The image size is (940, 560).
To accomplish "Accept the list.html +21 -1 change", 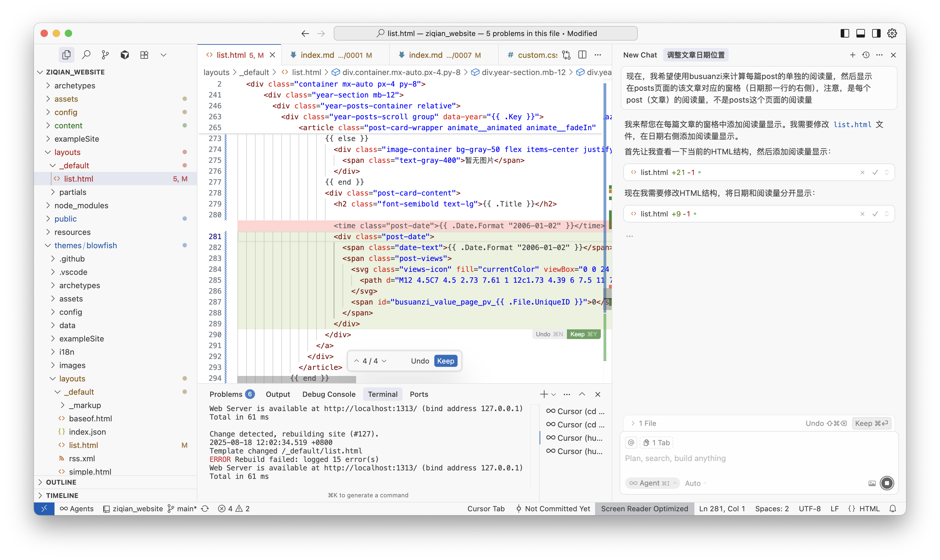I will (x=875, y=173).
